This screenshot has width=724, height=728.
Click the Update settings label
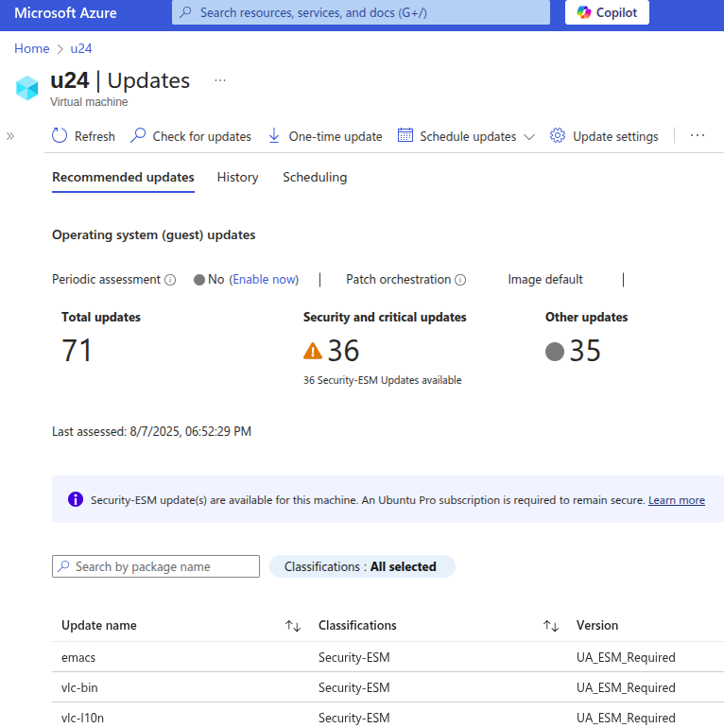tap(615, 136)
